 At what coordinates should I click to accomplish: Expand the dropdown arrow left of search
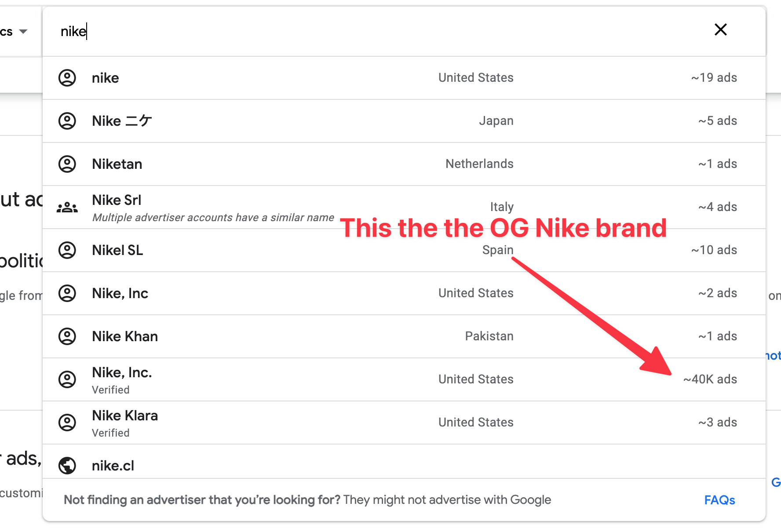[23, 32]
